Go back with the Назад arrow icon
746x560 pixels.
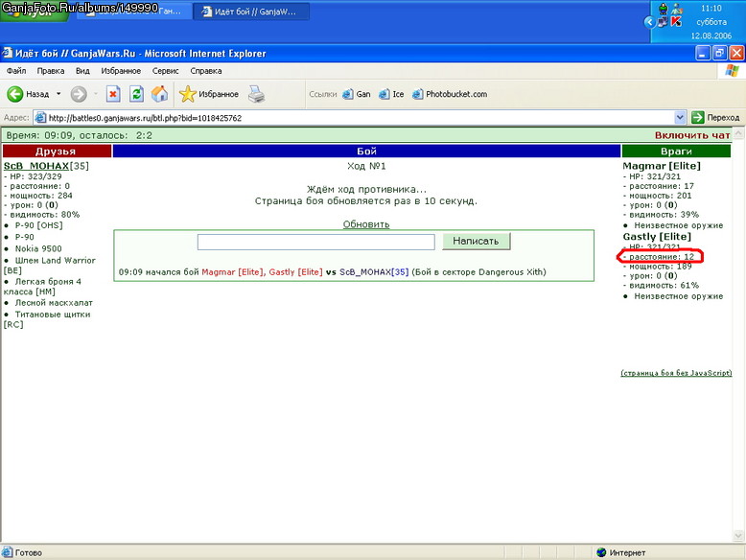tap(14, 94)
